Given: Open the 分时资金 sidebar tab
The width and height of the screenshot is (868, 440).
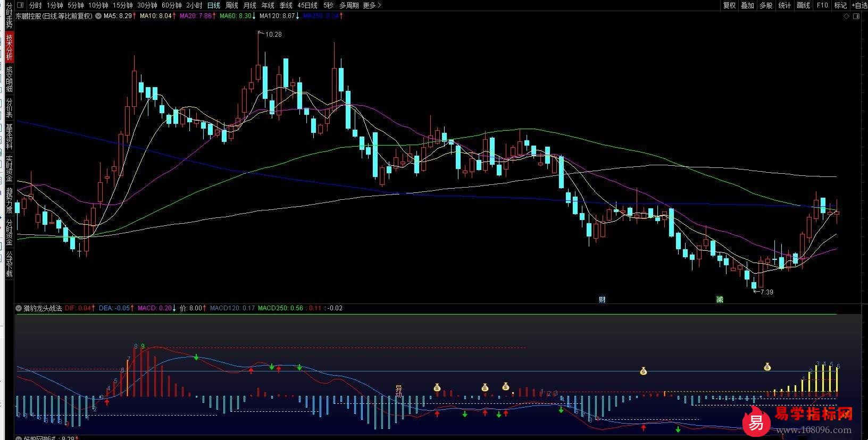Looking at the screenshot, I should tap(9, 232).
